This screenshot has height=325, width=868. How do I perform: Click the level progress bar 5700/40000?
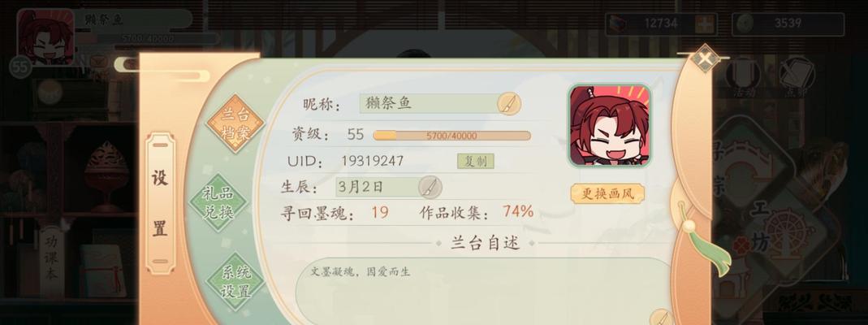pyautogui.click(x=451, y=136)
